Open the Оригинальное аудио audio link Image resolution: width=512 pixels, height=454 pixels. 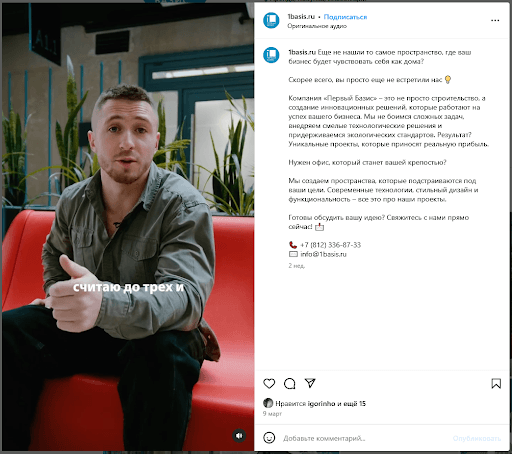pos(317,26)
